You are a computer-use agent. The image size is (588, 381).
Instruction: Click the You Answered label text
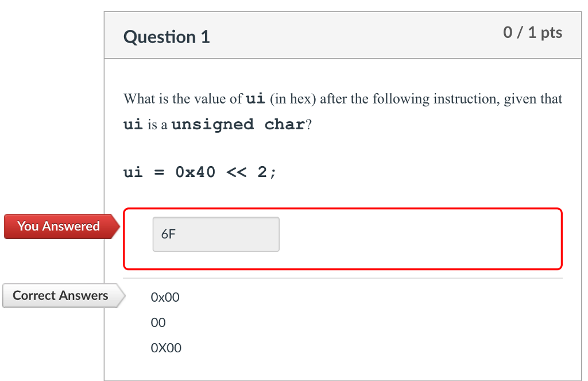(57, 226)
